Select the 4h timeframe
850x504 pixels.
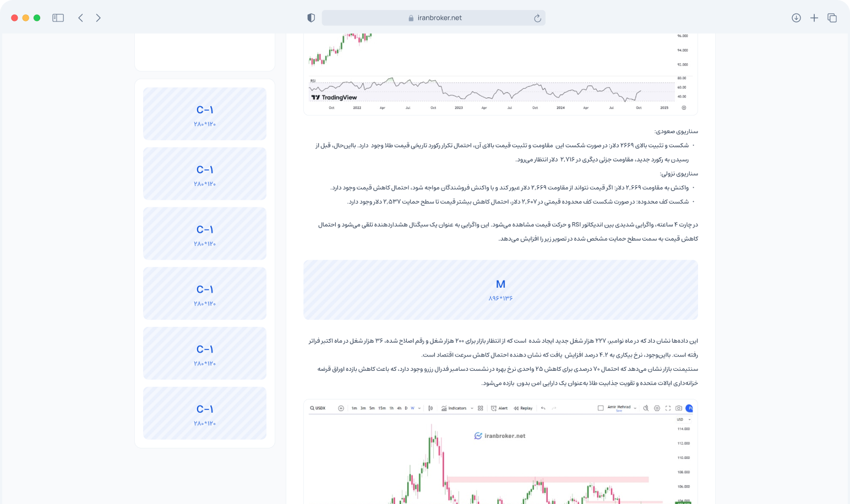click(x=399, y=408)
